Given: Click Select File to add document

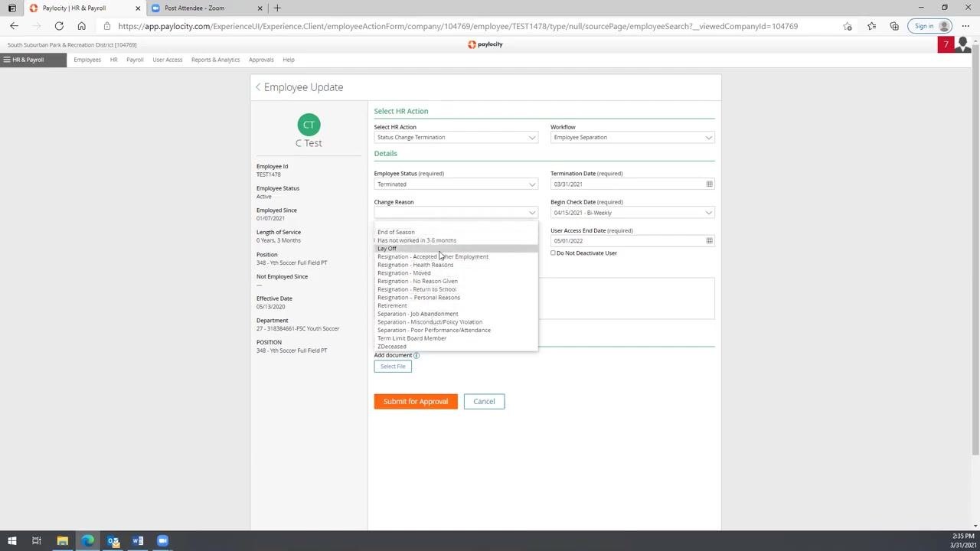Looking at the screenshot, I should click(393, 367).
